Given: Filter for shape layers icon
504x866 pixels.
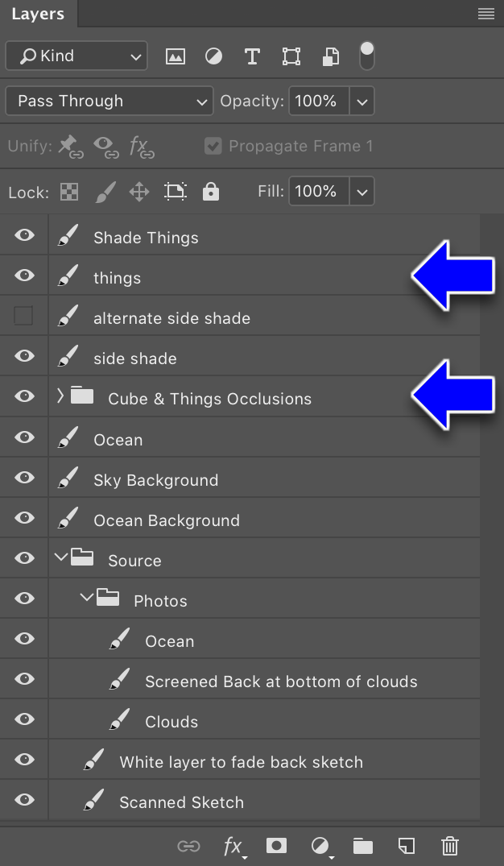Looking at the screenshot, I should pos(291,56).
